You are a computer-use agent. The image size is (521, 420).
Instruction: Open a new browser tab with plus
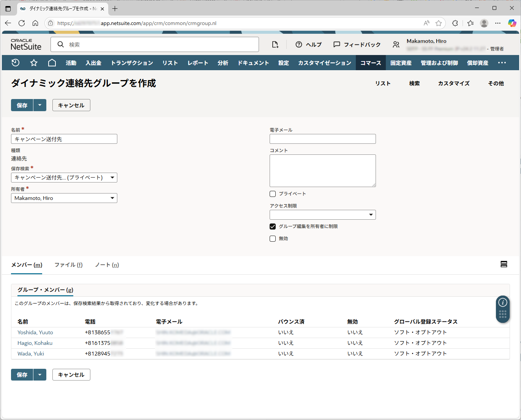(115, 8)
